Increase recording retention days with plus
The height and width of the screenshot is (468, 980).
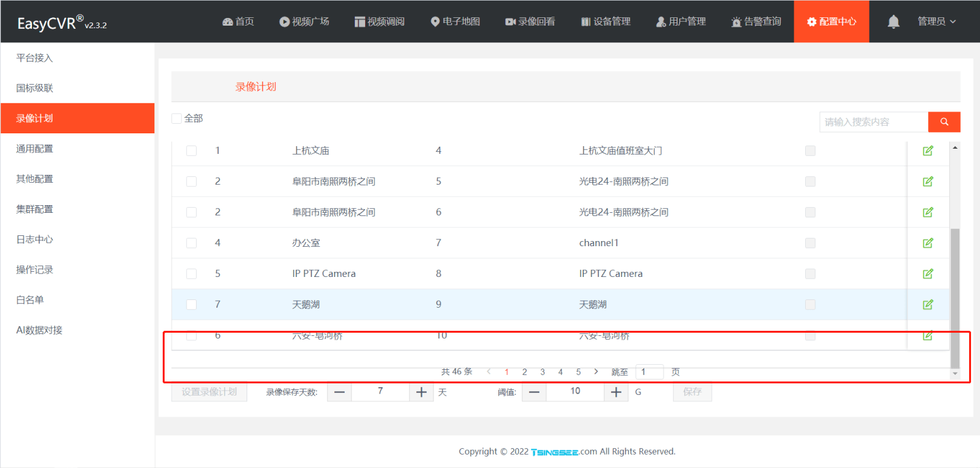[421, 392]
